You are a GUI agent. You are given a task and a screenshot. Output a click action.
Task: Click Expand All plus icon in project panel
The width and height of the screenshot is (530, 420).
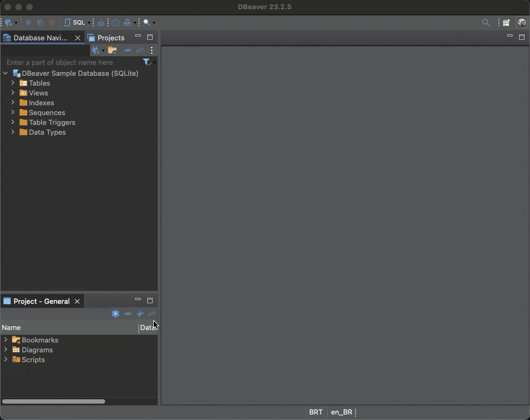click(140, 314)
